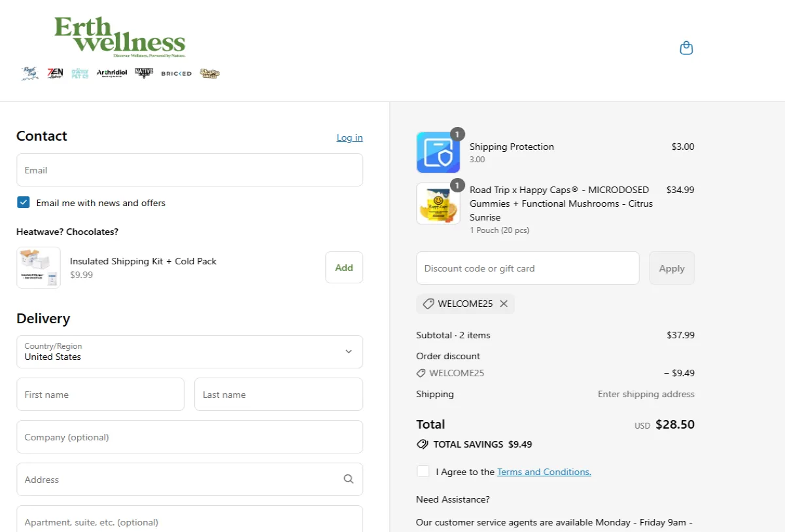Check the I Agree to Terms checkbox
This screenshot has width=785, height=532.
tap(423, 471)
